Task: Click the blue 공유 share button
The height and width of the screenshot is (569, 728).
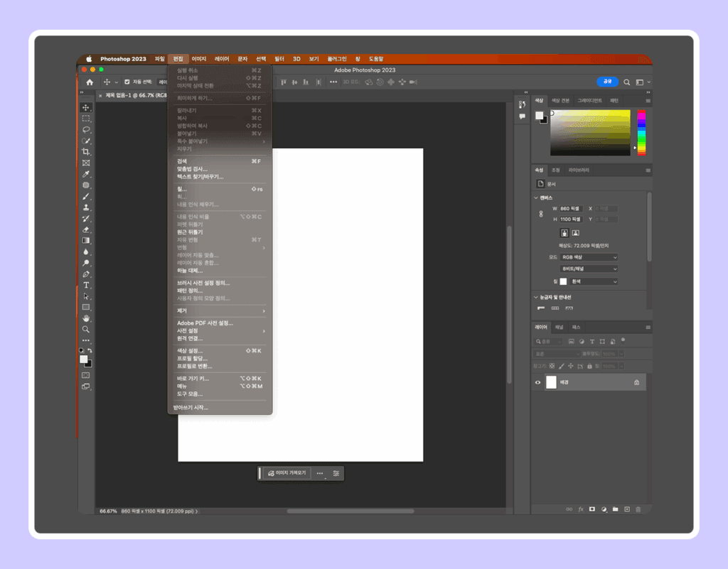Action: point(608,82)
